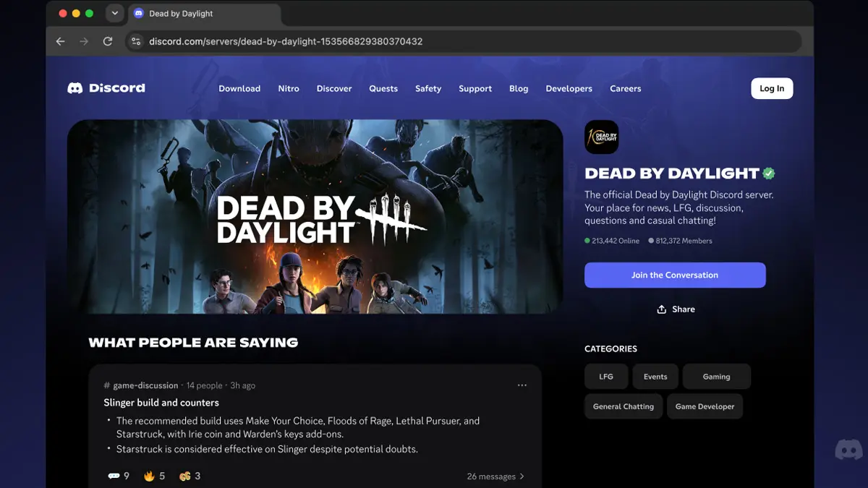Click the browser Back arrow
868x488 pixels.
[x=60, y=41]
